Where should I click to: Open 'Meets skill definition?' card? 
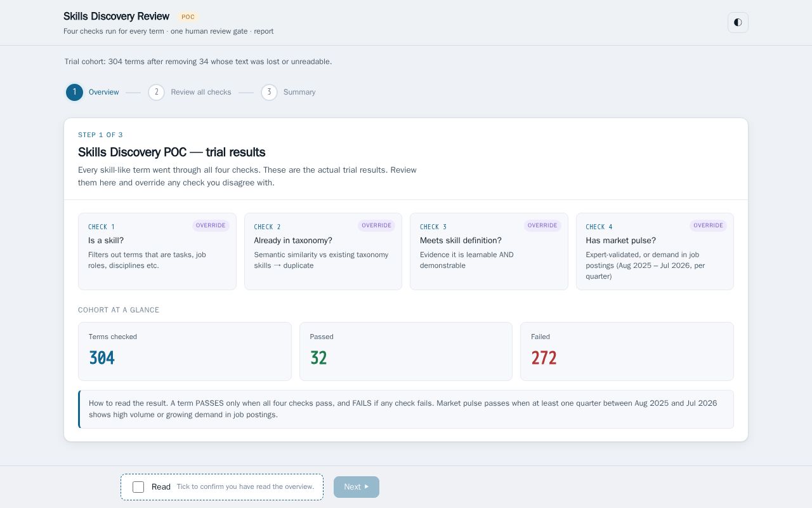coord(489,251)
